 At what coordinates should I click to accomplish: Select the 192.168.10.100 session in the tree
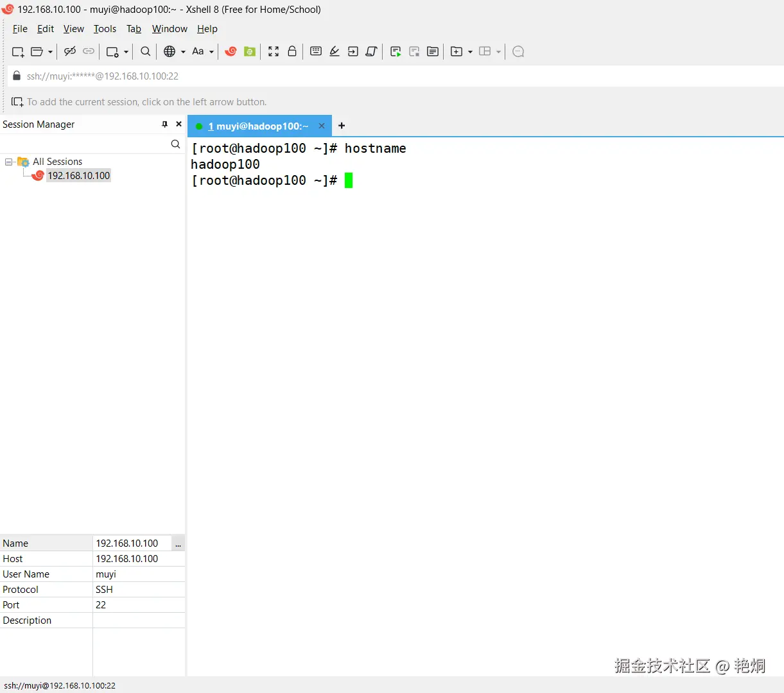(x=79, y=175)
